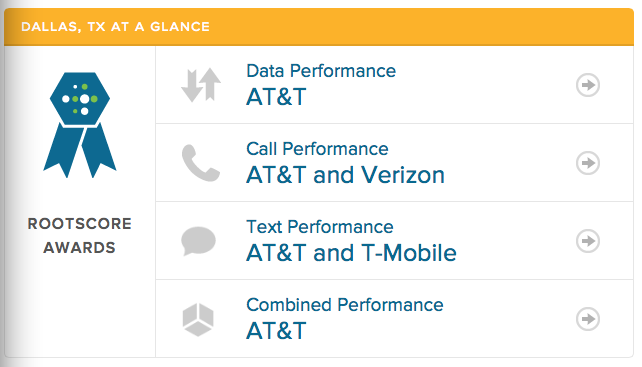Click AT&T winner under Data Performance
The image size is (642, 367).
[x=276, y=97]
